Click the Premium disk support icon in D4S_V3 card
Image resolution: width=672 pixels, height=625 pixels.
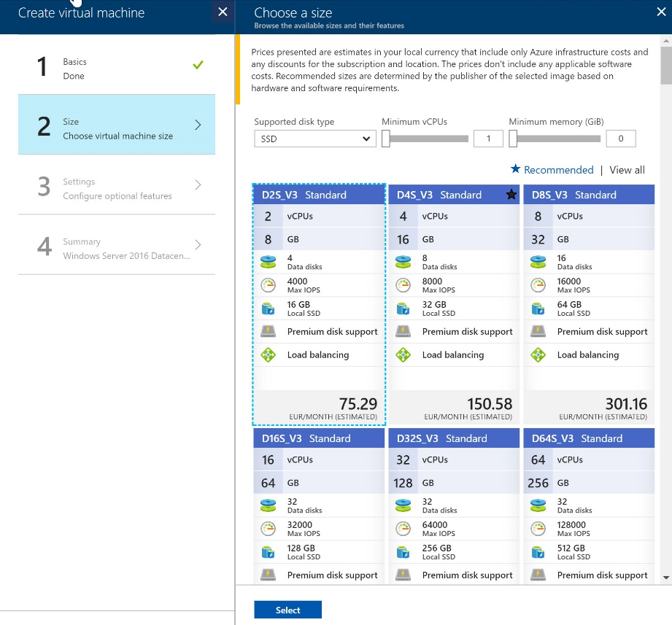403,331
